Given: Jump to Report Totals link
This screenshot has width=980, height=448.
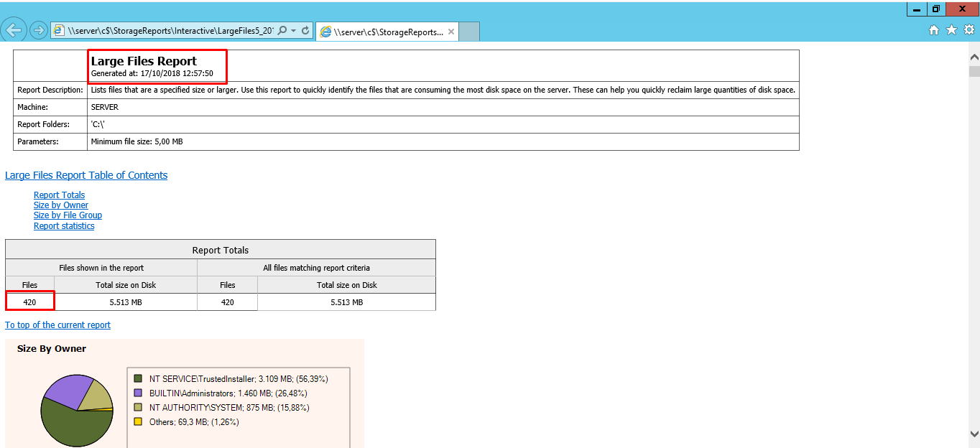Looking at the screenshot, I should (59, 195).
